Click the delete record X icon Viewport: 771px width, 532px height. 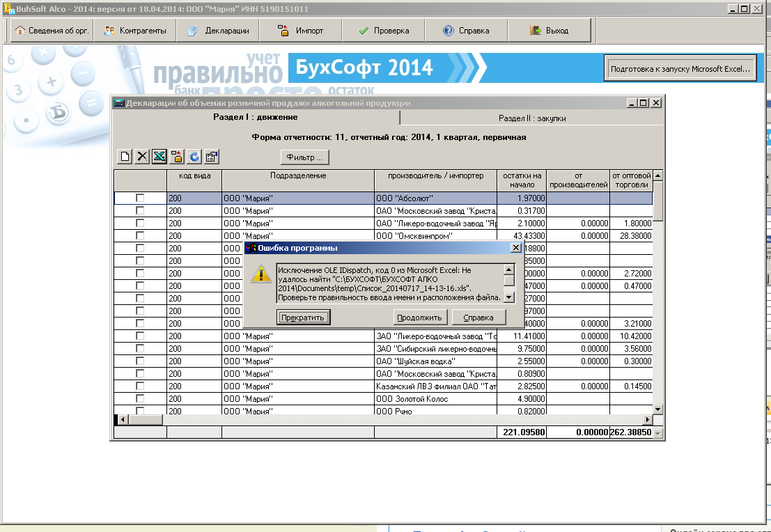point(142,157)
